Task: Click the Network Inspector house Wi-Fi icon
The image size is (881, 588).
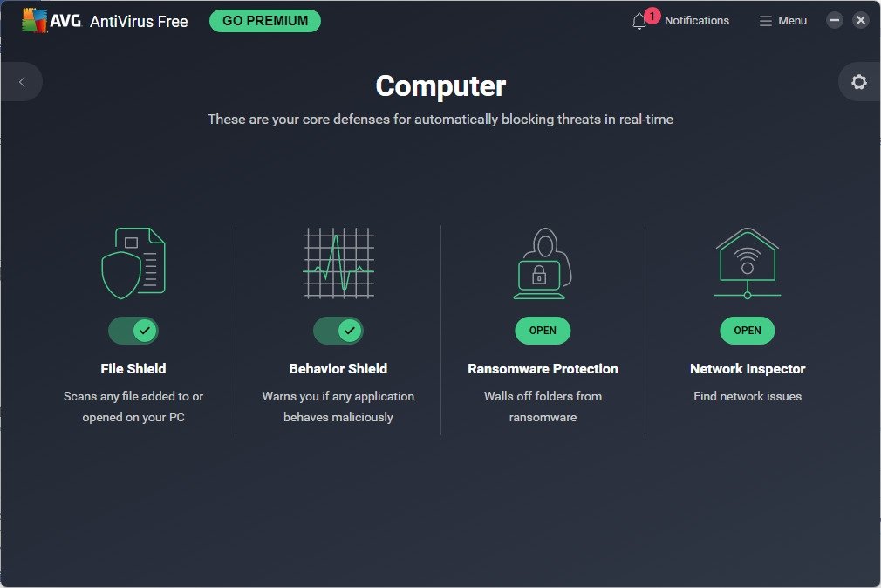Action: [x=748, y=263]
